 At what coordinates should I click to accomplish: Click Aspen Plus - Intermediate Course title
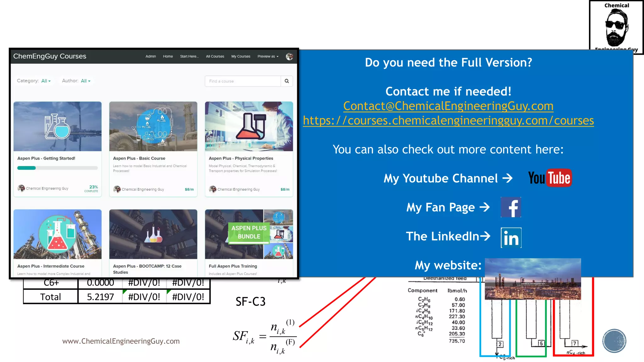pos(51,266)
